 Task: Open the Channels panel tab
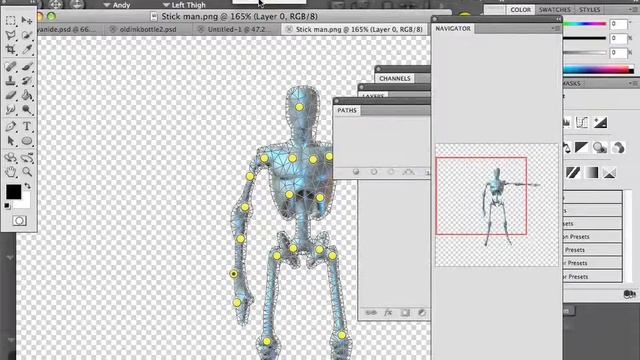394,78
